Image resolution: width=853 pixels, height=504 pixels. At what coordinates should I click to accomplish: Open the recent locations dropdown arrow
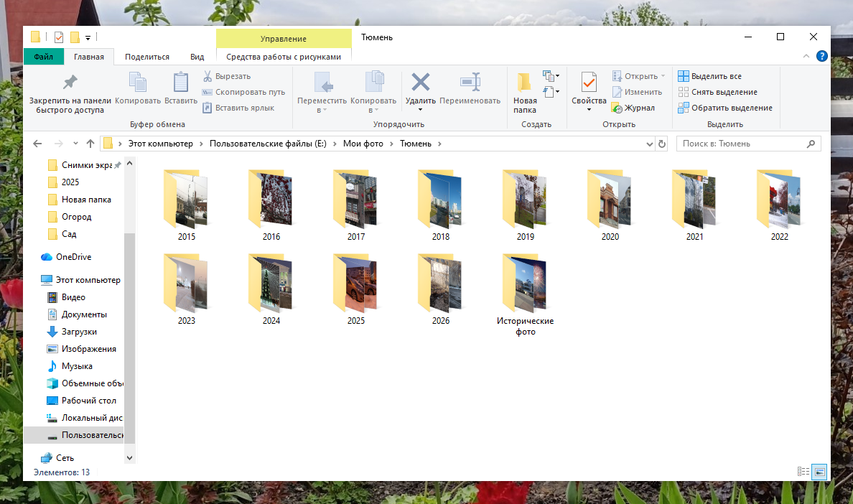point(75,144)
